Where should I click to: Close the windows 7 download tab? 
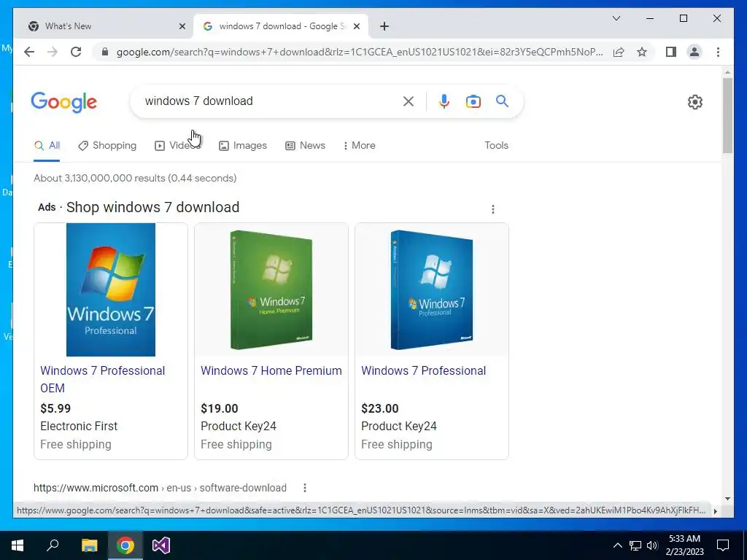(356, 26)
